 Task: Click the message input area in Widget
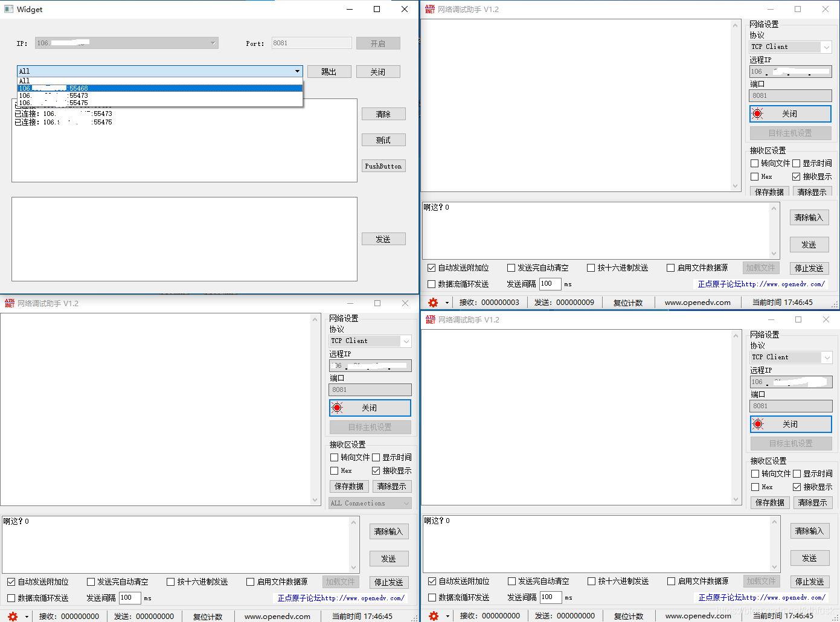(x=184, y=239)
